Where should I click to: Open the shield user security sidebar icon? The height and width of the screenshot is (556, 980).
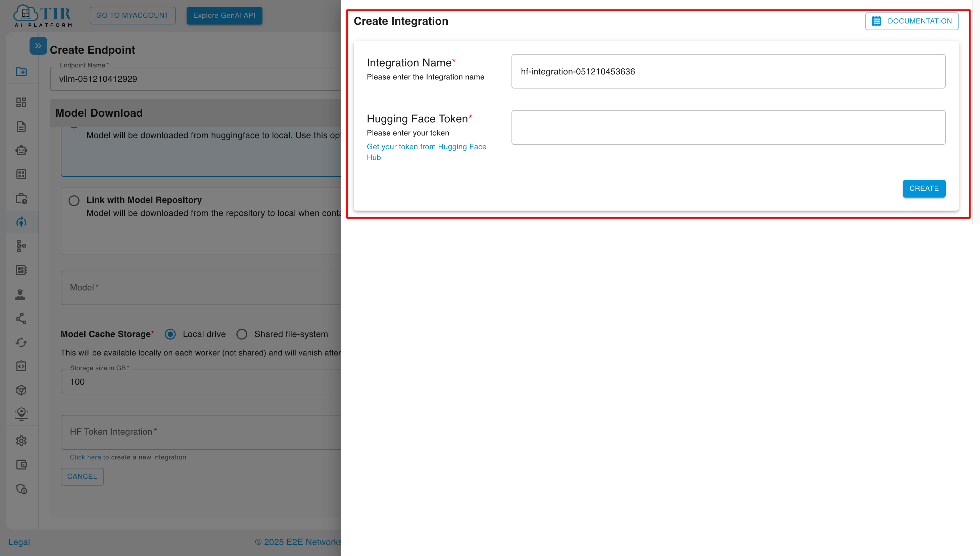(21, 489)
